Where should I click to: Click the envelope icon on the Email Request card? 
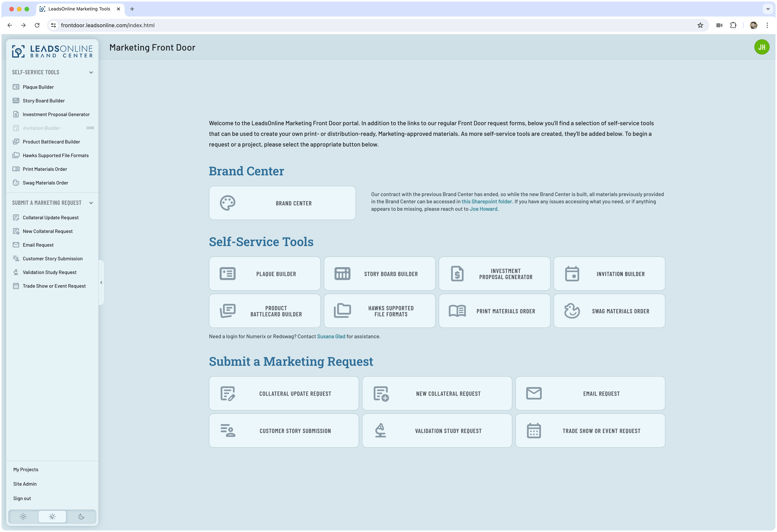(534, 393)
